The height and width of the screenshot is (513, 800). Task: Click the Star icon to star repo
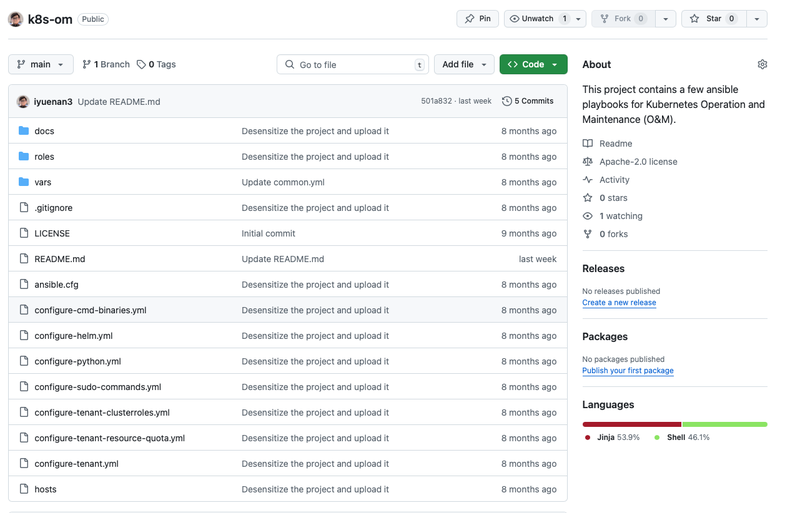(694, 19)
